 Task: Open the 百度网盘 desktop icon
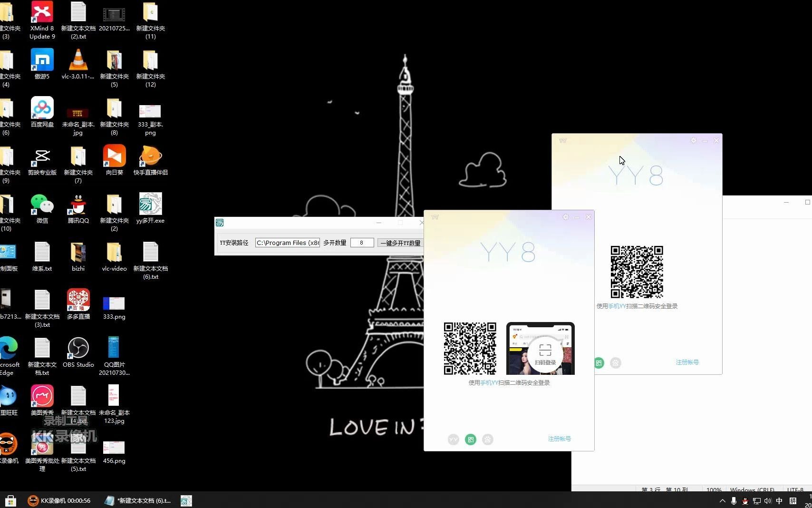click(x=42, y=112)
